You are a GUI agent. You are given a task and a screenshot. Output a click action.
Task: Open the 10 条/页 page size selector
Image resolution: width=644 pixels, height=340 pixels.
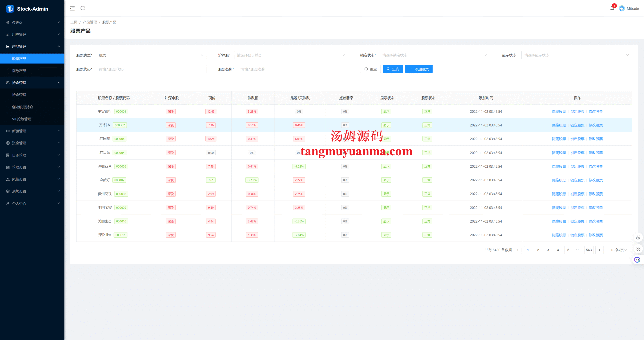(x=618, y=250)
